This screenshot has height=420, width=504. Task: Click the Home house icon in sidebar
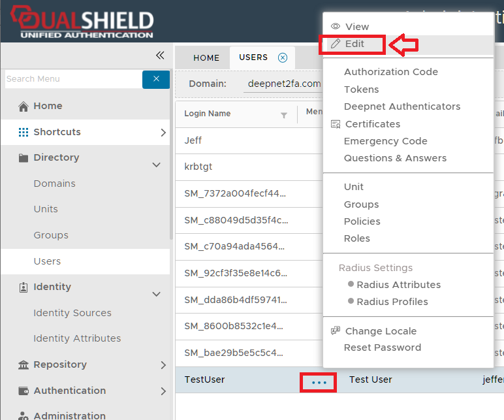(x=24, y=106)
